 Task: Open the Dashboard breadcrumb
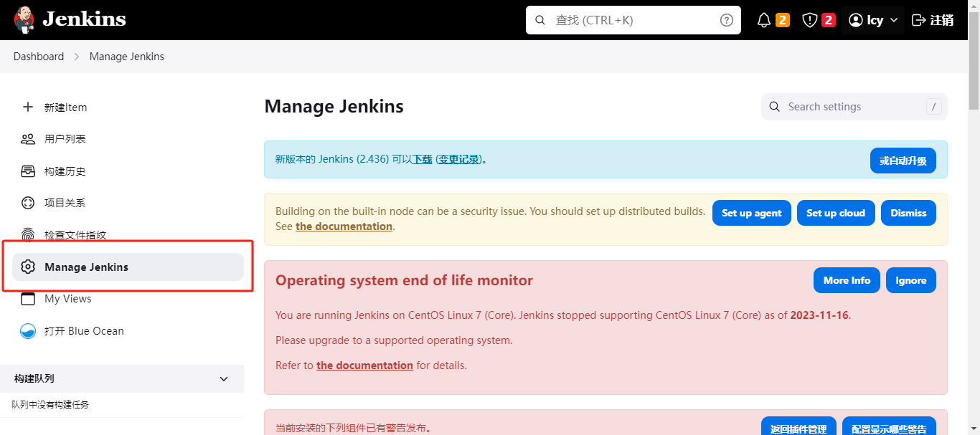[39, 57]
